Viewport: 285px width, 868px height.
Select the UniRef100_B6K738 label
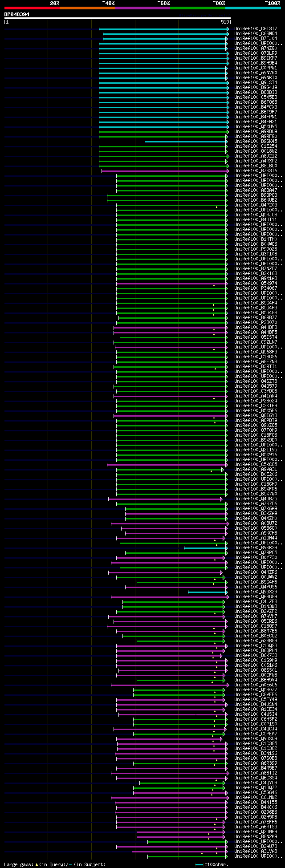point(256,655)
